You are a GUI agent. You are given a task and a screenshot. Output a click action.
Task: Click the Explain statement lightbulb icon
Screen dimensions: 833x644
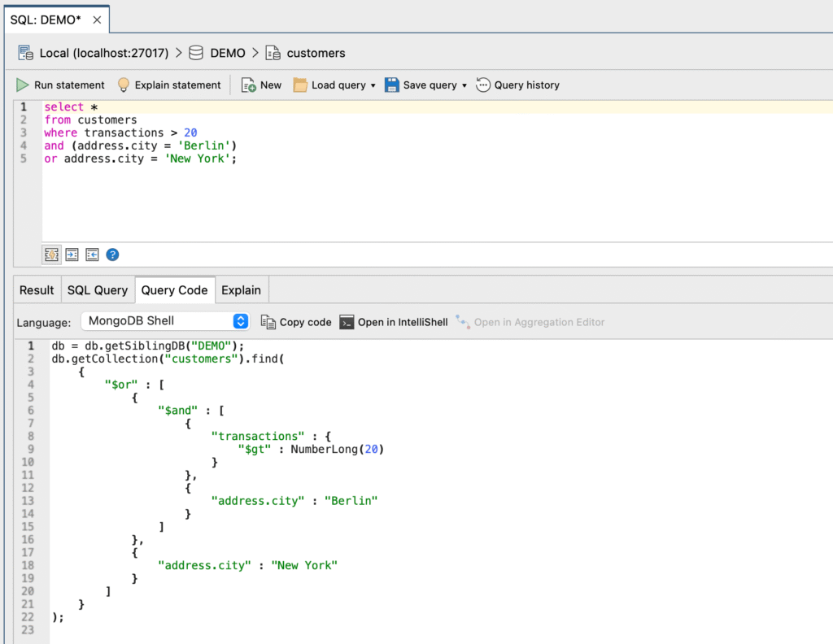(x=124, y=85)
